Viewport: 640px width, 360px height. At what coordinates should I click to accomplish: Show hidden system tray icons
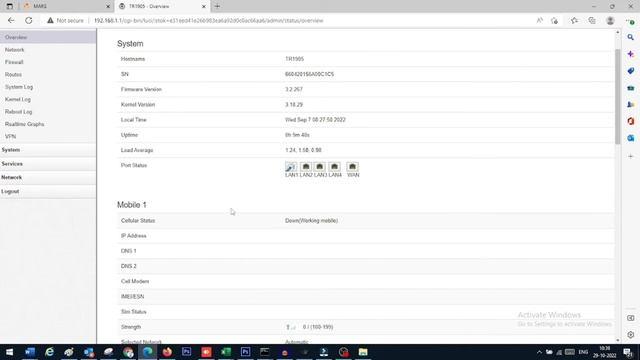click(x=539, y=352)
